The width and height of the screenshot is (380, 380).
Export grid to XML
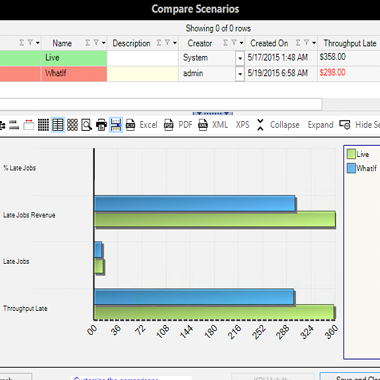(213, 125)
